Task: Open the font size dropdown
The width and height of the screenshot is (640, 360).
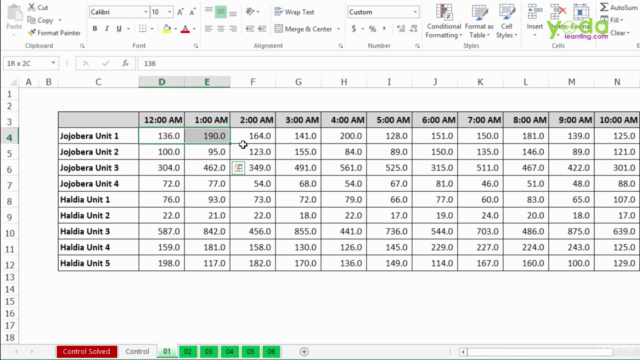Action: 169,12
